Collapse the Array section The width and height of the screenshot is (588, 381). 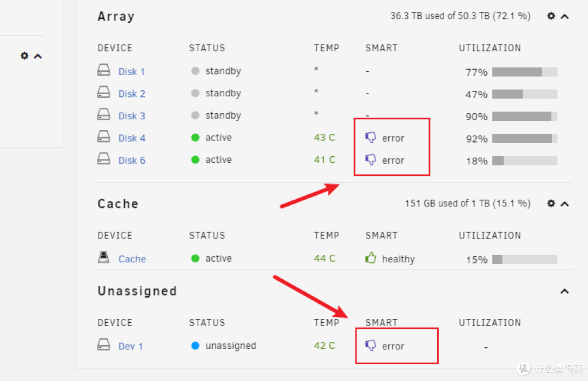(565, 16)
